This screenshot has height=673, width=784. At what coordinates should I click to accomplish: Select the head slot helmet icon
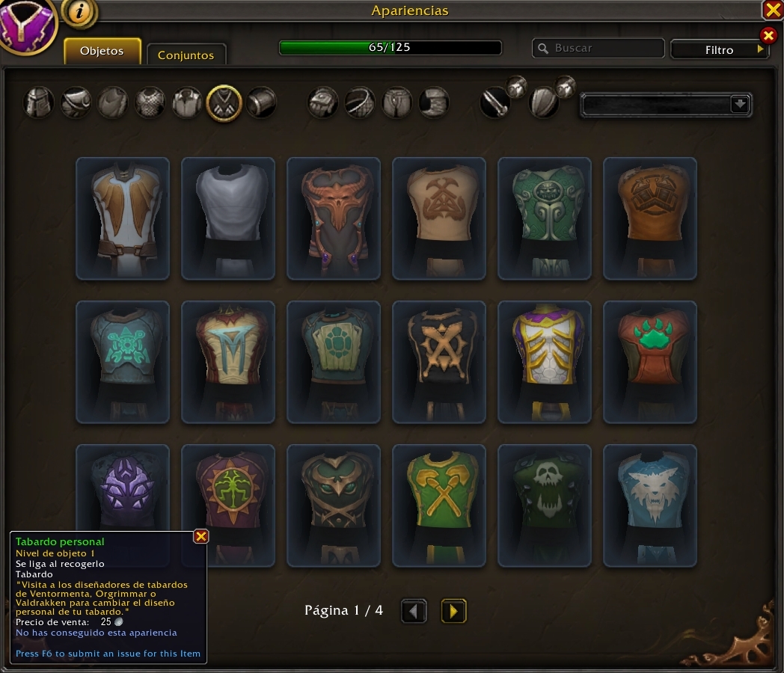(38, 102)
